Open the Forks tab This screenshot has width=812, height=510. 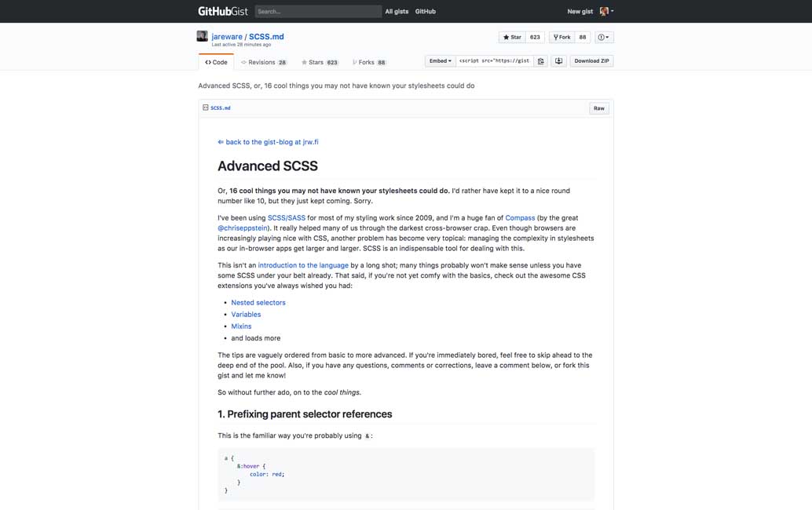click(369, 62)
